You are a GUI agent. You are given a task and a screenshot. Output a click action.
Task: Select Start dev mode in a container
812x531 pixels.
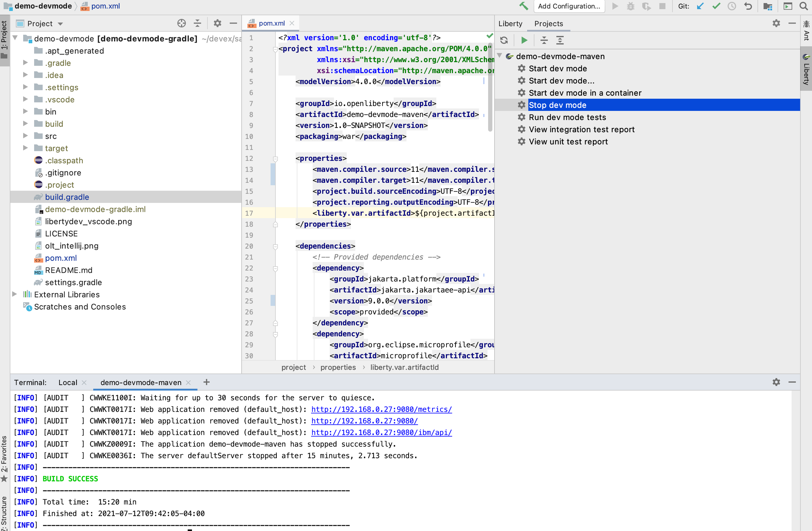(585, 93)
